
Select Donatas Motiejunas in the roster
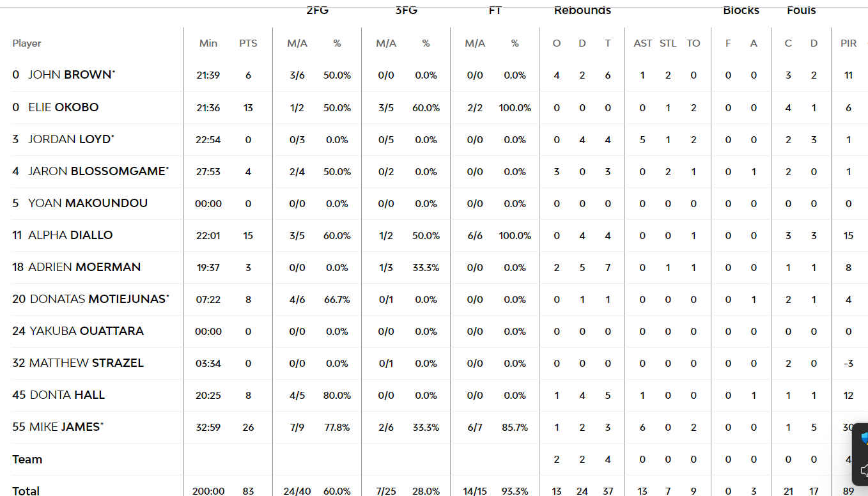point(98,299)
